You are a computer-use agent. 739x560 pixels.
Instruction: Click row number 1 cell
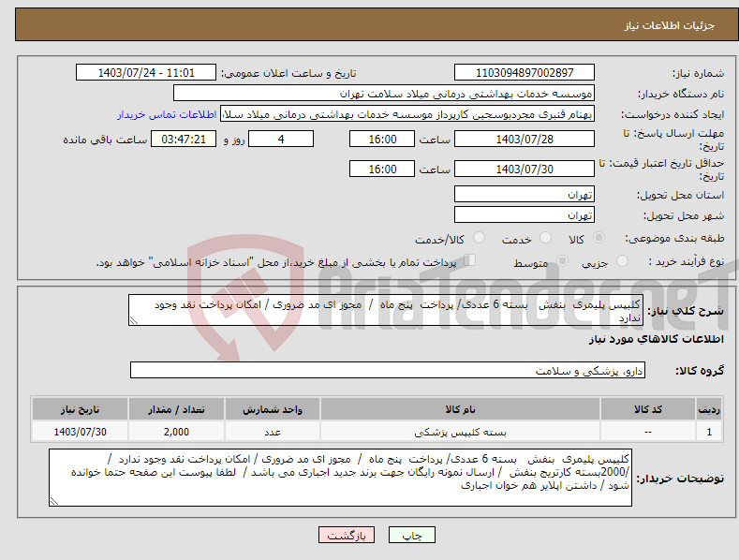pos(709,432)
